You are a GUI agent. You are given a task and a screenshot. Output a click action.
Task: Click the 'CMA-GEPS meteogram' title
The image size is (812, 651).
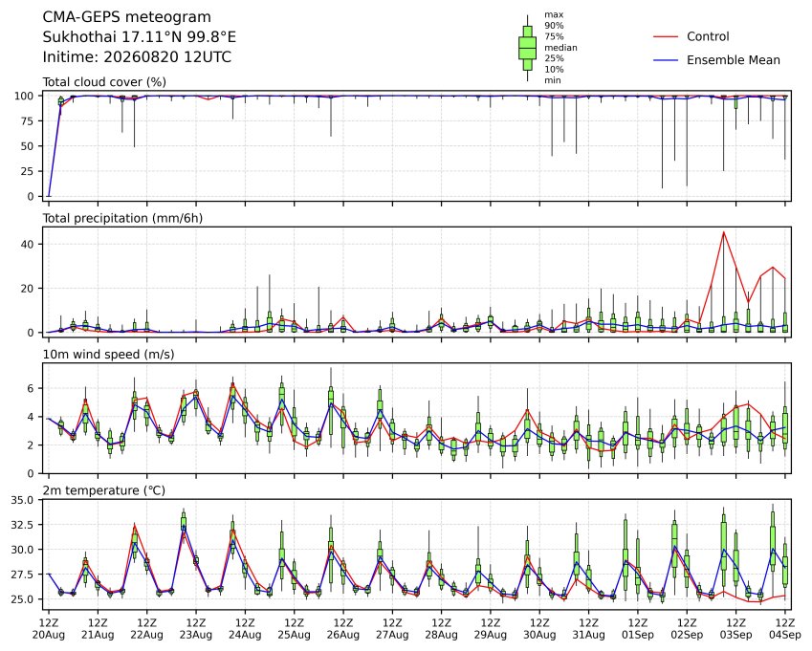127,17
